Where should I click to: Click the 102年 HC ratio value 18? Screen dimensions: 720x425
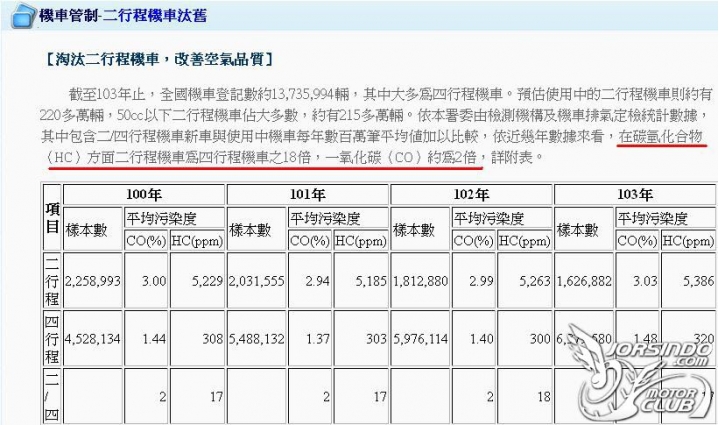tap(544, 397)
